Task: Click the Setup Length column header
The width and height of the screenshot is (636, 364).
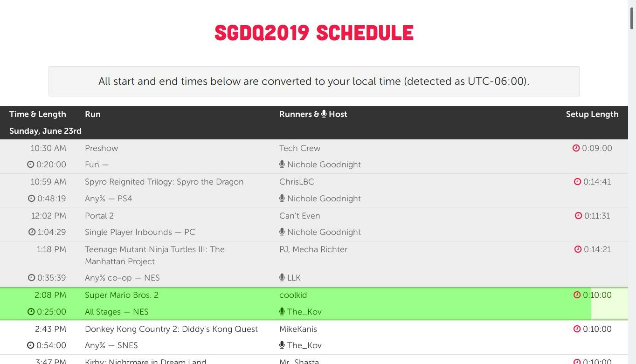Action: click(x=592, y=114)
